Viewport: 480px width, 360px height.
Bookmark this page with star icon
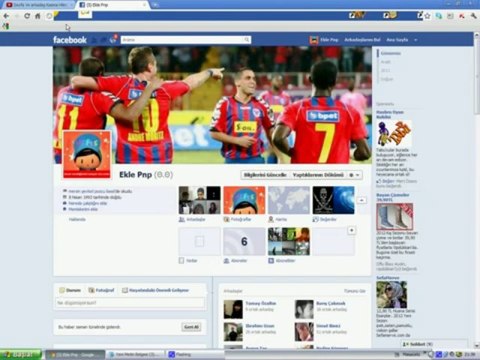point(427,15)
